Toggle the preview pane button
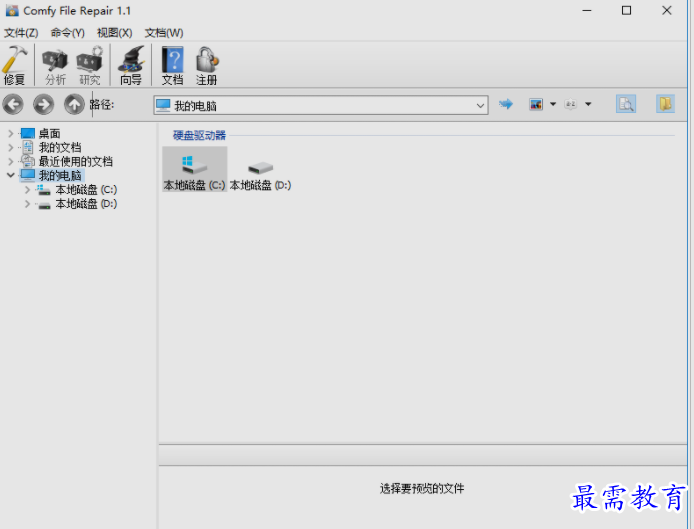 [626, 104]
